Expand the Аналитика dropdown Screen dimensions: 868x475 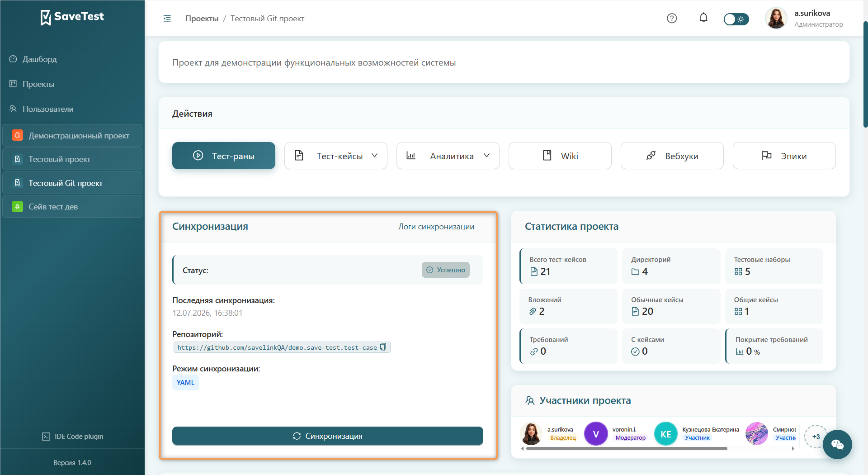coord(448,156)
